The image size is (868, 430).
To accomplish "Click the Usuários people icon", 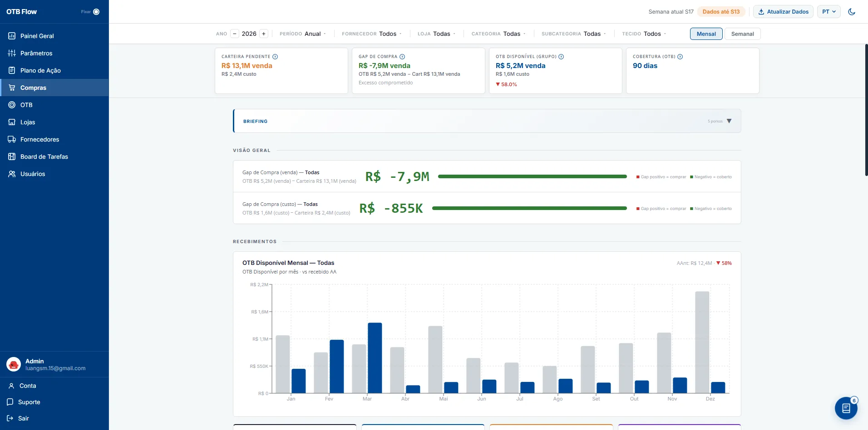I will [x=12, y=174].
